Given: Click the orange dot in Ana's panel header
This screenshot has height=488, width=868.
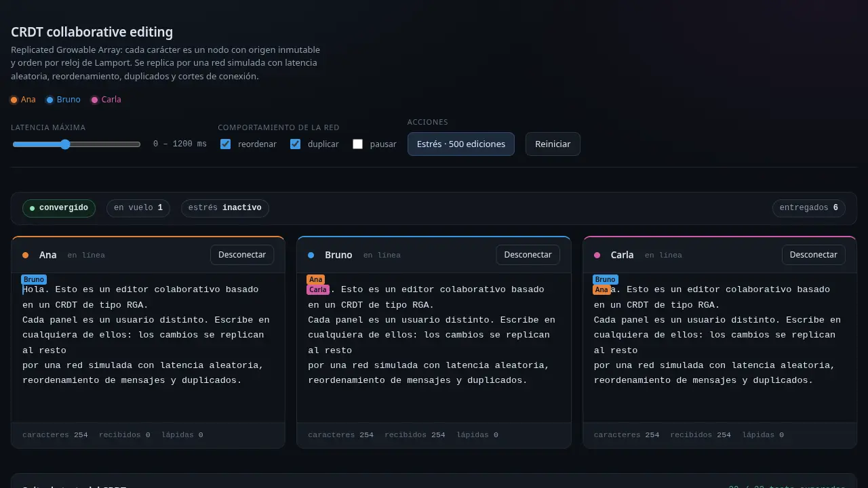Looking at the screenshot, I should pos(26,256).
